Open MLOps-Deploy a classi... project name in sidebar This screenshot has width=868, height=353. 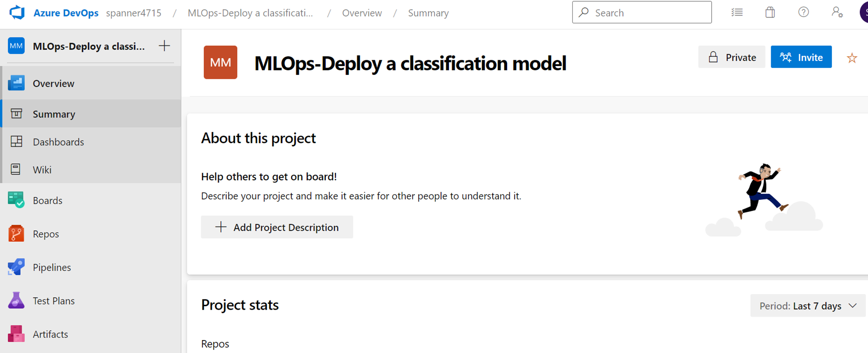click(x=89, y=46)
